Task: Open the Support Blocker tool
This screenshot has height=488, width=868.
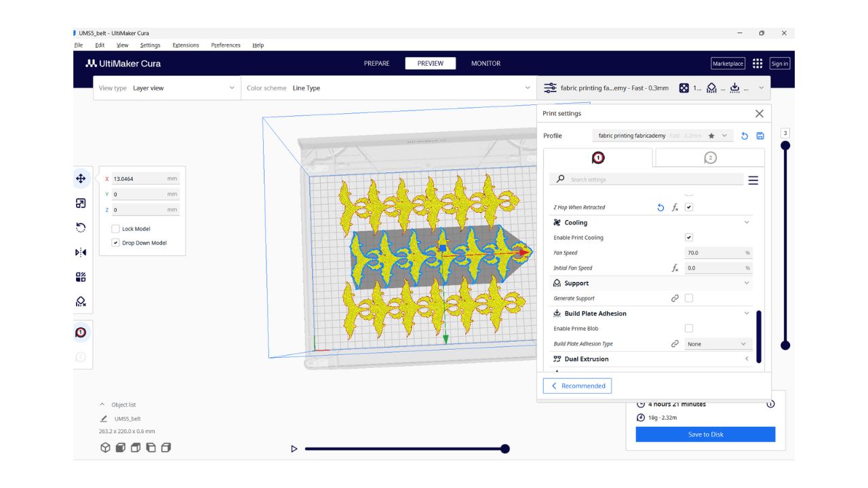Action: (81, 302)
